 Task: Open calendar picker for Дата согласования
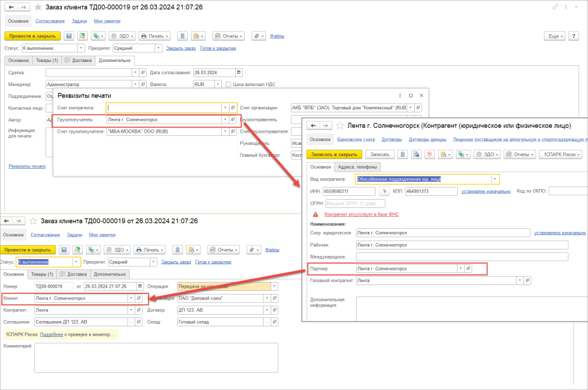tap(239, 73)
